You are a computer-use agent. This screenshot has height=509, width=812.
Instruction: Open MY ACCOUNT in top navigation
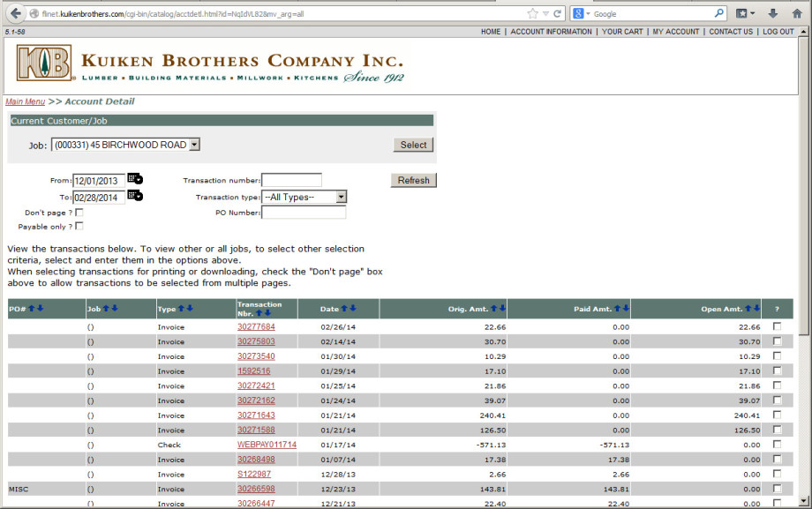[x=676, y=32]
